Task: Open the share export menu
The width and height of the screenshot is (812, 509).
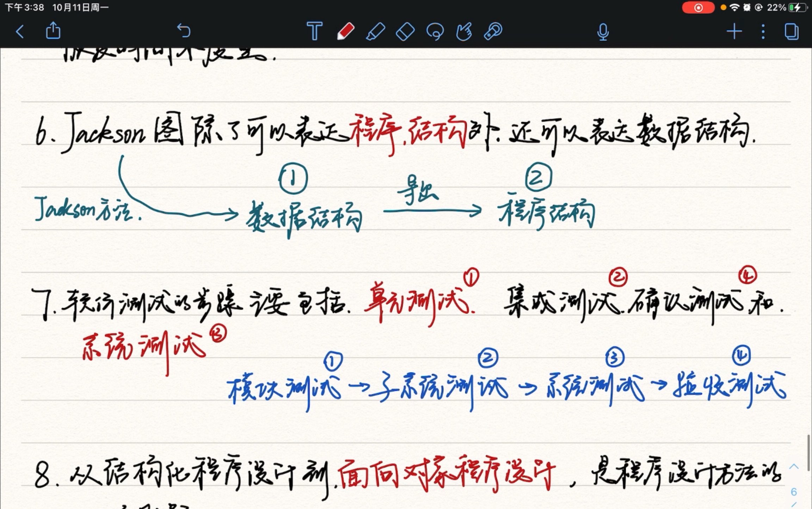Action: point(53,31)
